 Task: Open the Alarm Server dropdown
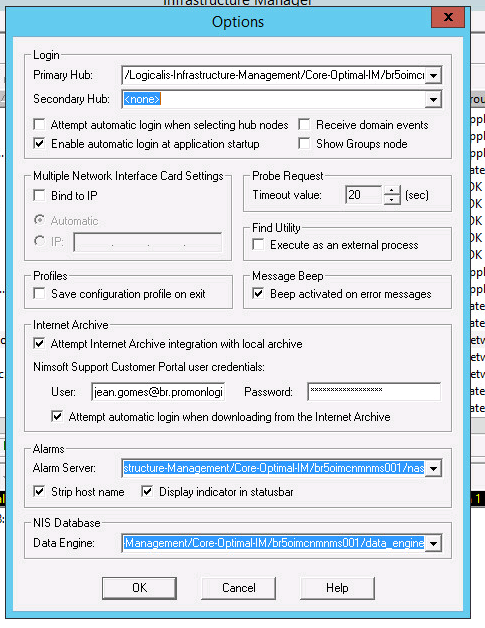433,468
